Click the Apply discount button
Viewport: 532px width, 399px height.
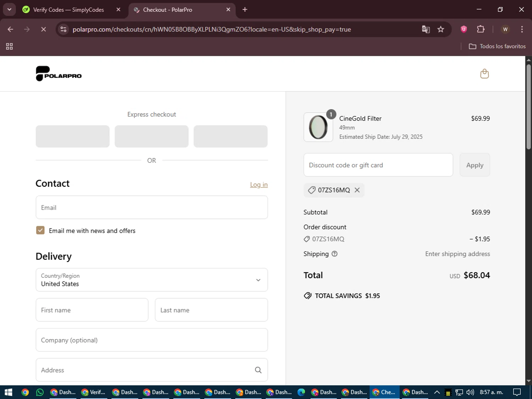click(475, 165)
